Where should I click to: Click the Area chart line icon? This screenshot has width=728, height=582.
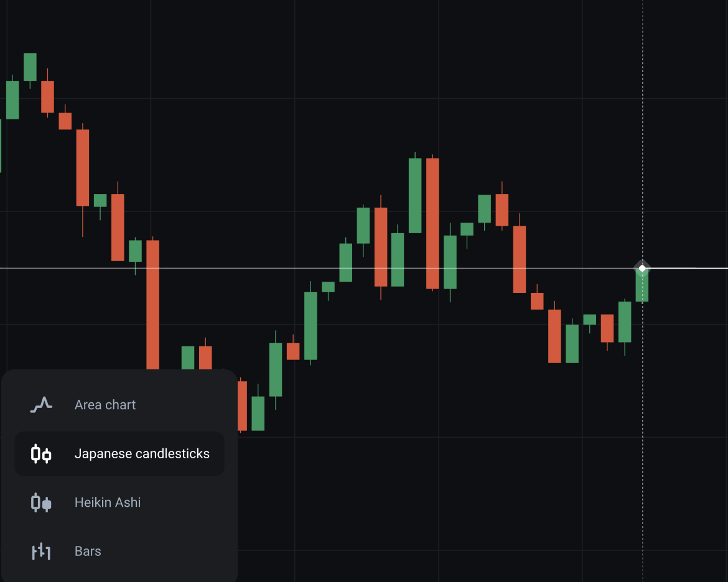pyautogui.click(x=41, y=405)
